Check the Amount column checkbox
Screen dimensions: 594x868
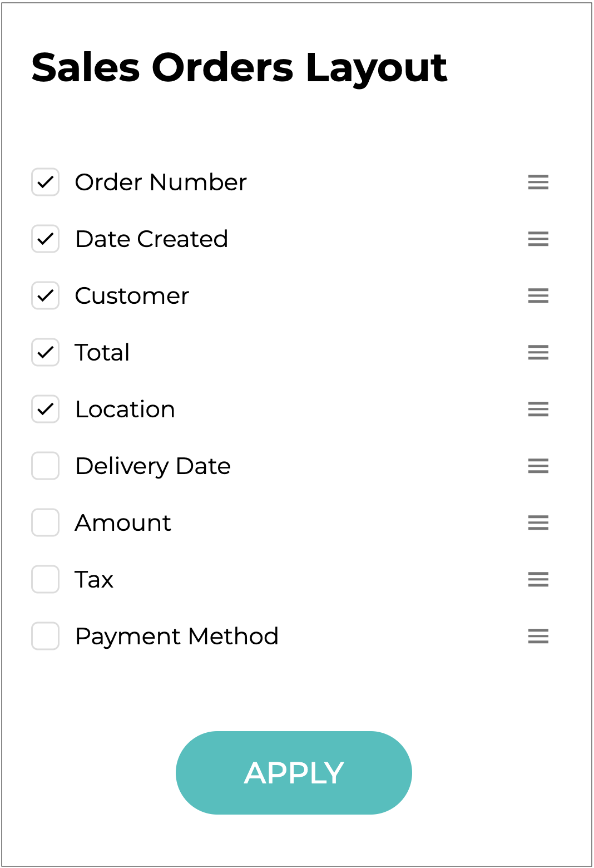point(45,522)
